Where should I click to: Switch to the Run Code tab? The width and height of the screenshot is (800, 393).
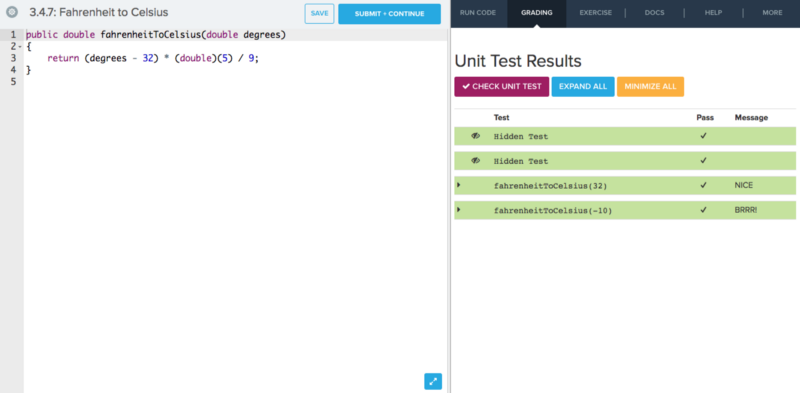tap(478, 13)
